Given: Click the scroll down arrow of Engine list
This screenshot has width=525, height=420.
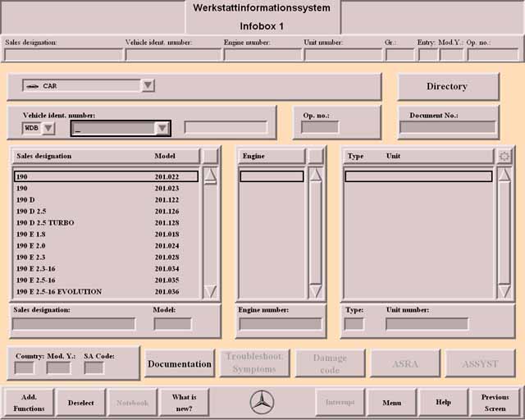Looking at the screenshot, I should point(315,291).
